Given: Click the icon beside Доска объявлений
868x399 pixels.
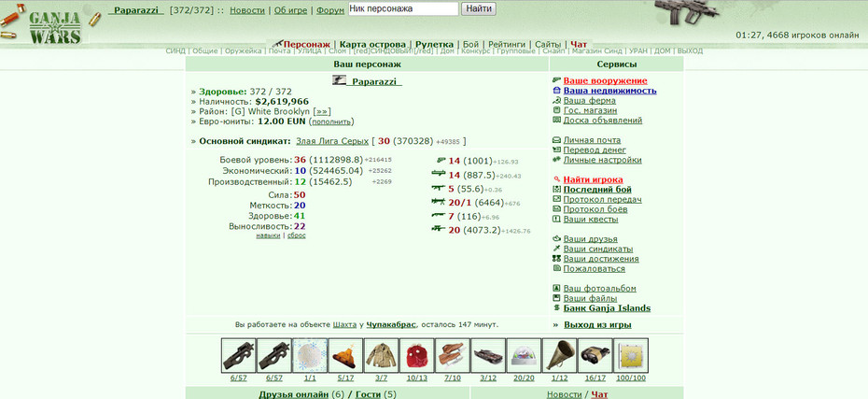Looking at the screenshot, I should click(x=557, y=120).
